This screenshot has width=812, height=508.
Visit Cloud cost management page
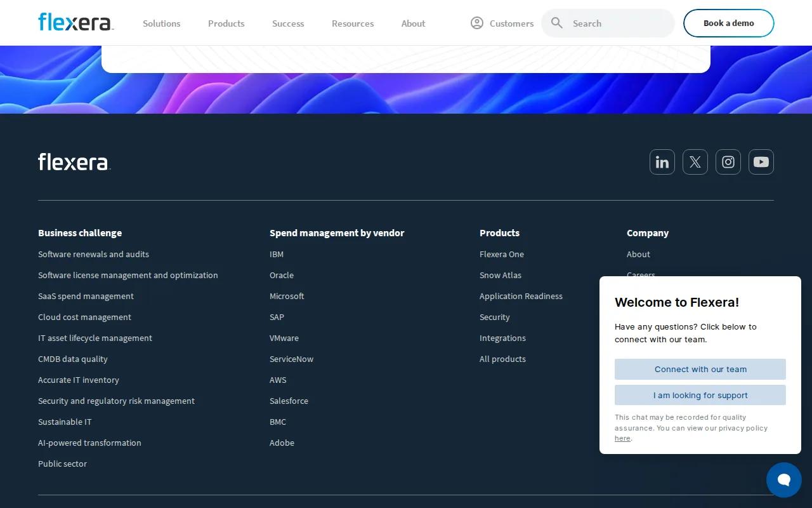click(84, 317)
